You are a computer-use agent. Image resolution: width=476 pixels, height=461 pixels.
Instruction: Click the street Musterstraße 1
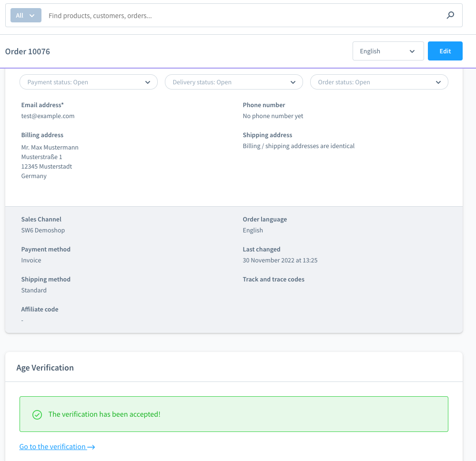coord(41,157)
